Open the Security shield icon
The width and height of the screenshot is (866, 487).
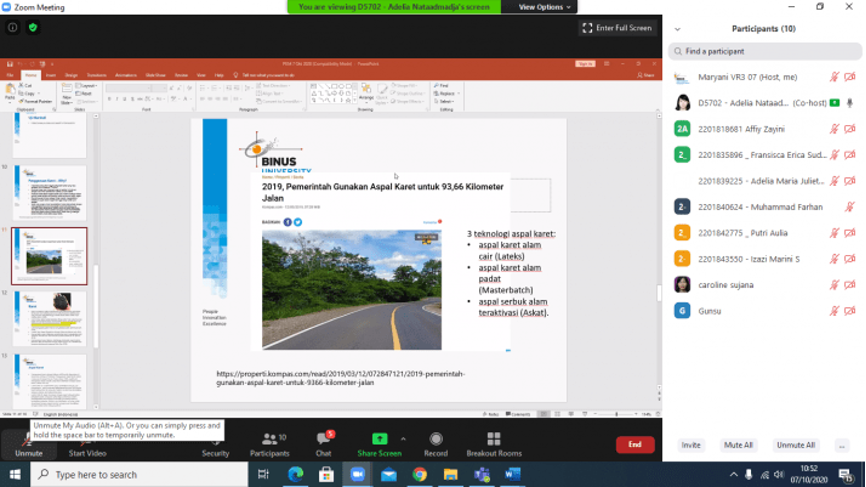pyautogui.click(x=215, y=440)
